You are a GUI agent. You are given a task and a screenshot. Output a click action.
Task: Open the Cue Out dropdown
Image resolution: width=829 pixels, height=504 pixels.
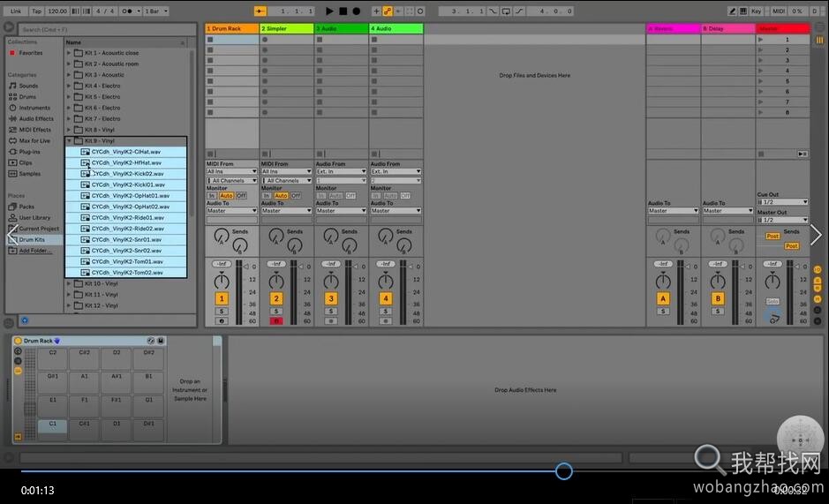tap(782, 202)
